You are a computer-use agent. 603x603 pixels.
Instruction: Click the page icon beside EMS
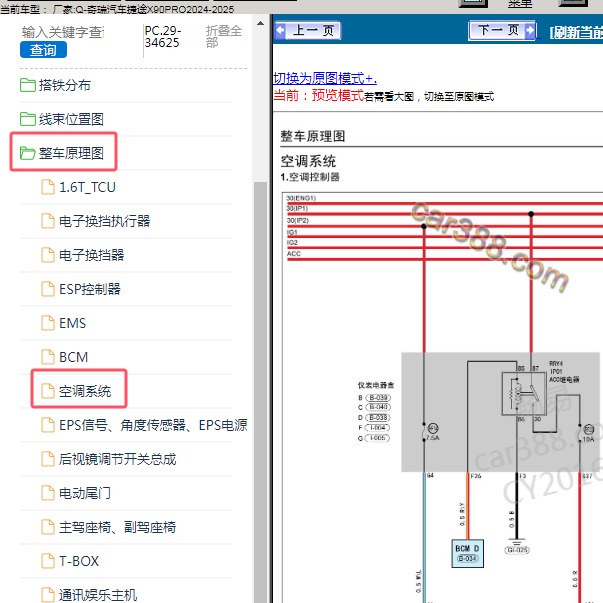48,323
